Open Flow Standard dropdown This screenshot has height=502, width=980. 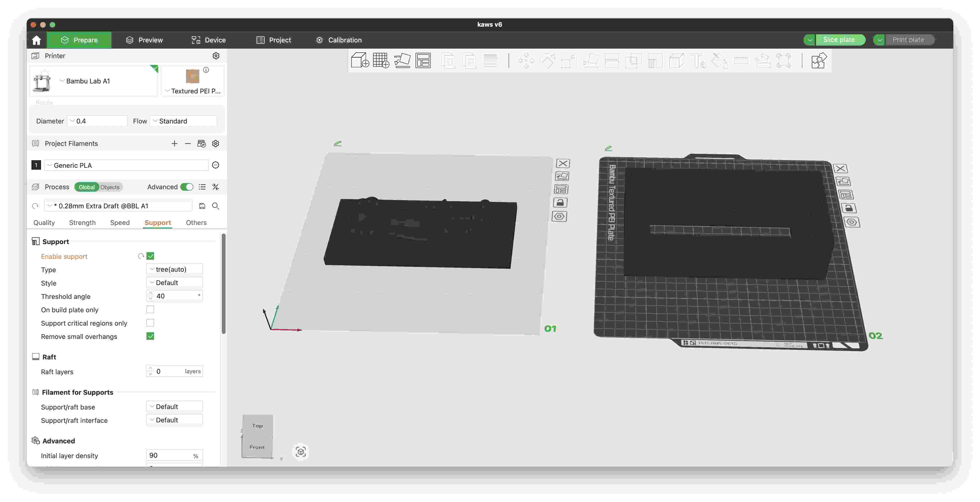183,121
